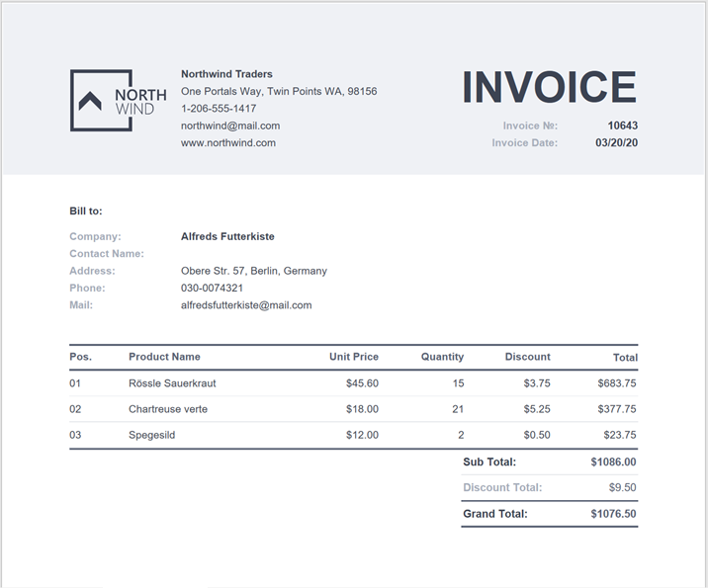The height and width of the screenshot is (588, 708).
Task: Open the www.northwind.com website link
Action: 227,142
